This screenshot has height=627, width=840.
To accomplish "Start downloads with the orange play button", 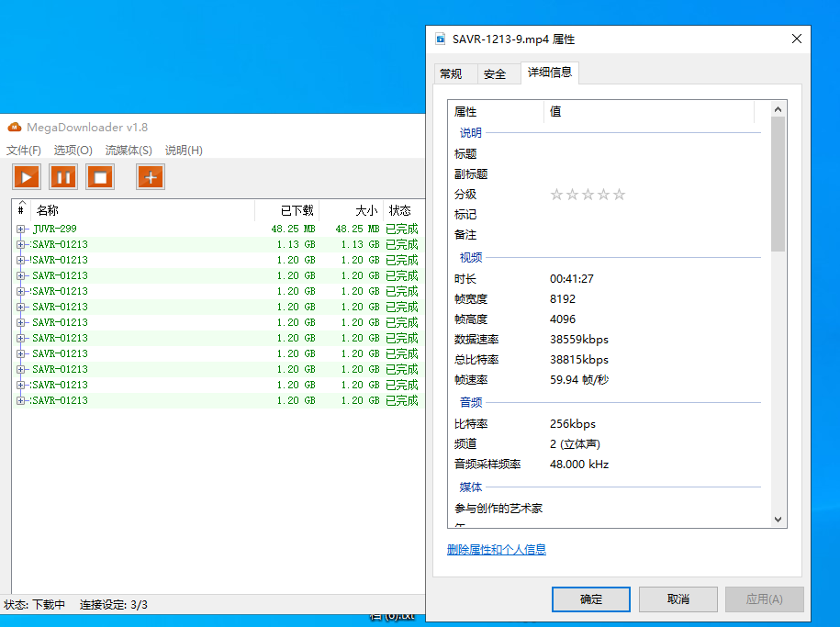I will click(x=27, y=177).
